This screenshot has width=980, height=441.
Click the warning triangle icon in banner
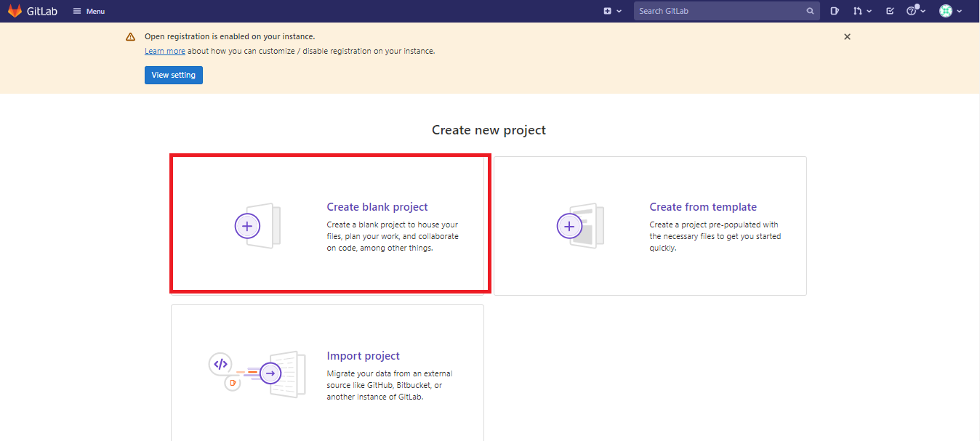coord(130,36)
